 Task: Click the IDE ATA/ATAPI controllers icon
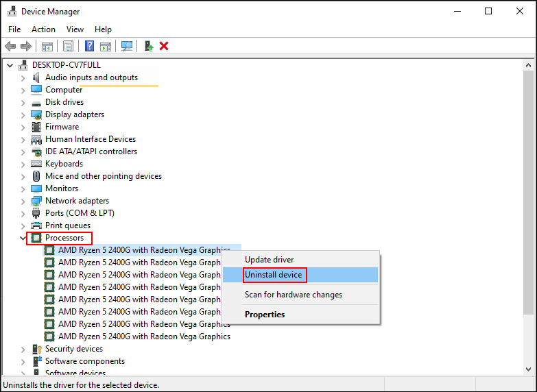(36, 151)
